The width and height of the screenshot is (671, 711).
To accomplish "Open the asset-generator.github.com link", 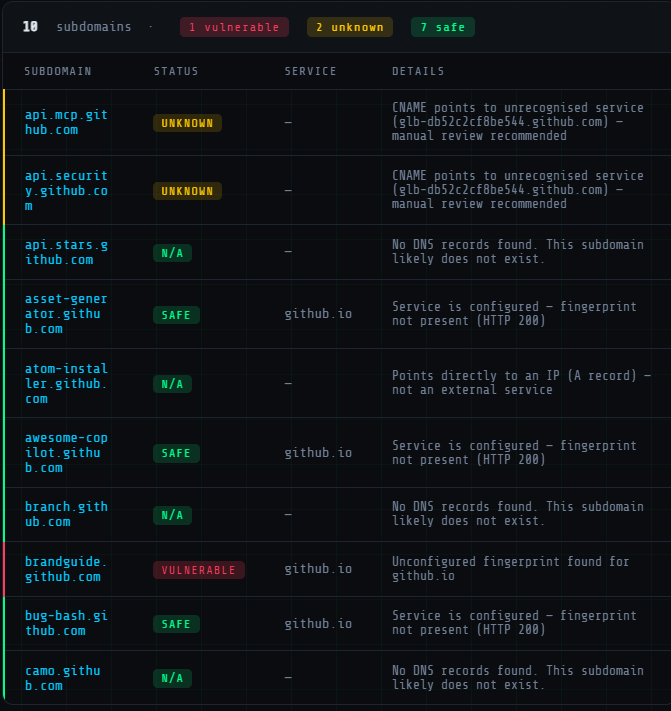I will pyautogui.click(x=66, y=313).
